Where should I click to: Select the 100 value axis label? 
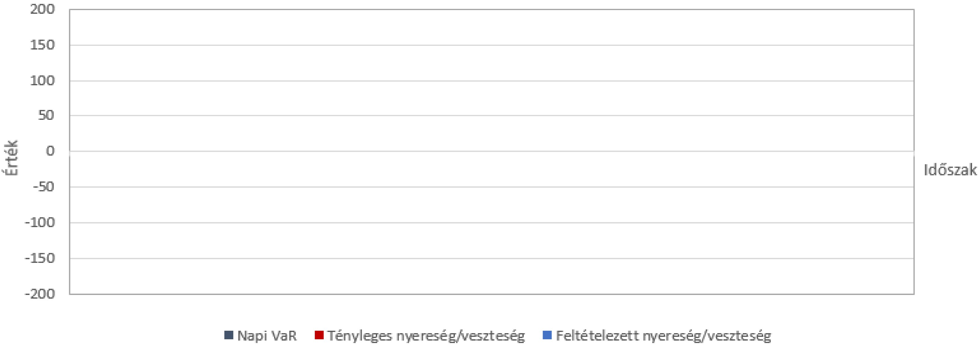tap(42, 81)
